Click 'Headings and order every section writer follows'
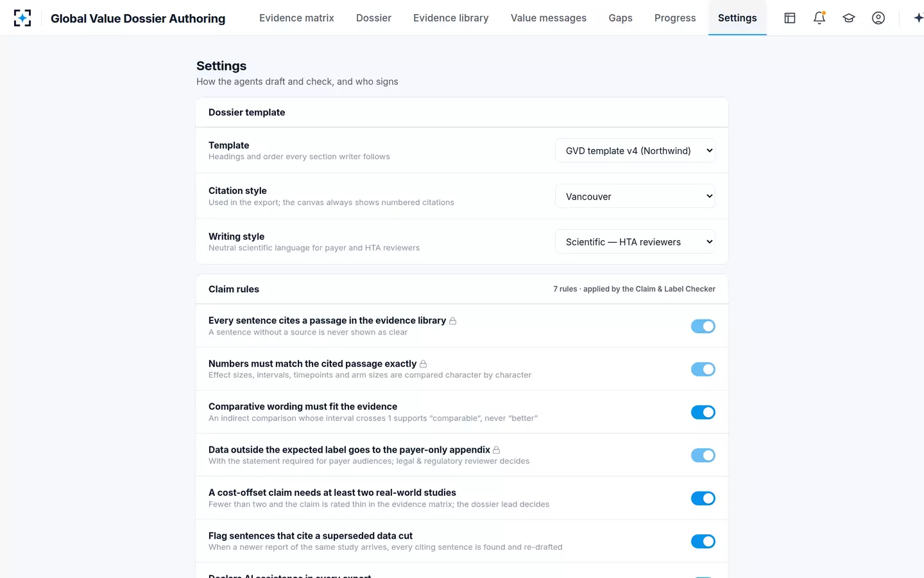The image size is (924, 578). [299, 157]
